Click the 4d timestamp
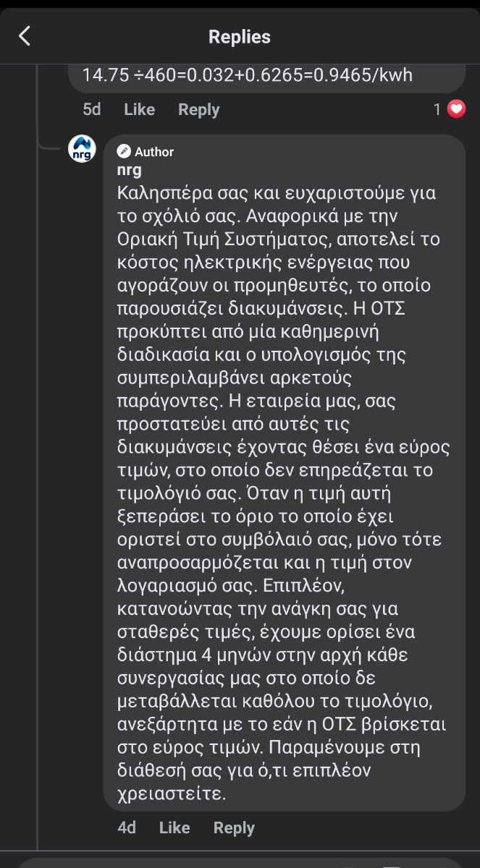 pyautogui.click(x=127, y=827)
